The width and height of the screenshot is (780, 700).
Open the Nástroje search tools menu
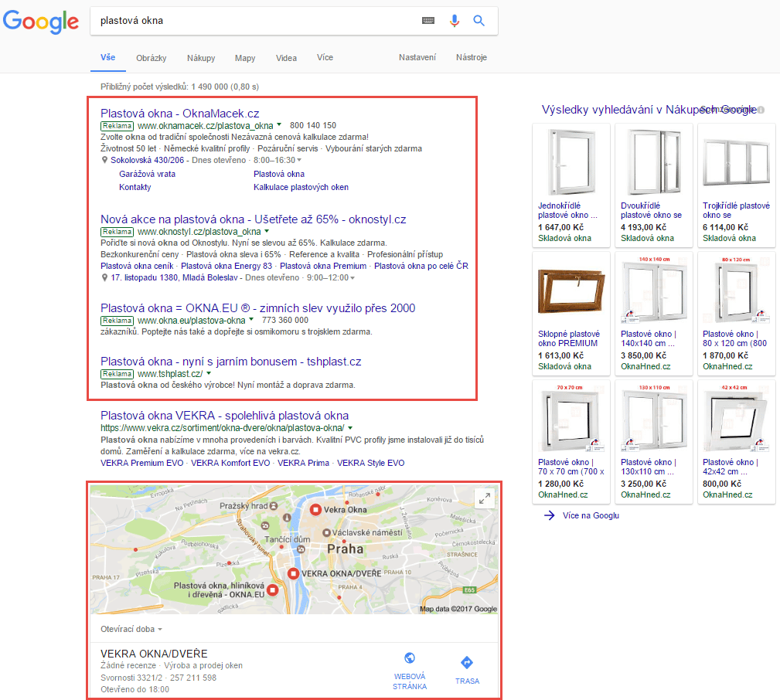tap(472, 58)
